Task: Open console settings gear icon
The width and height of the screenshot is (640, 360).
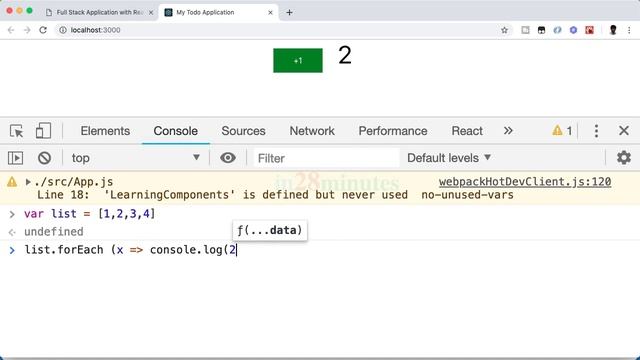Action: 624,158
